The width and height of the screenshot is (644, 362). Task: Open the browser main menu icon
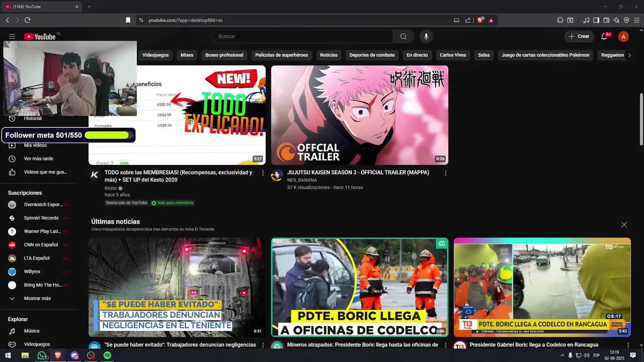[636, 20]
